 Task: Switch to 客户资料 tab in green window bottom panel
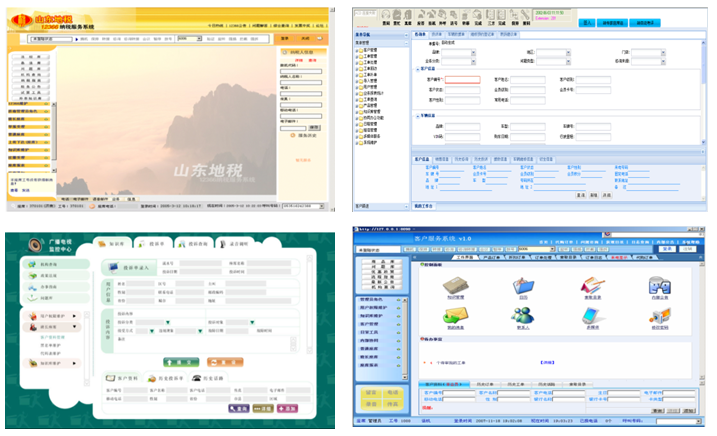point(122,378)
